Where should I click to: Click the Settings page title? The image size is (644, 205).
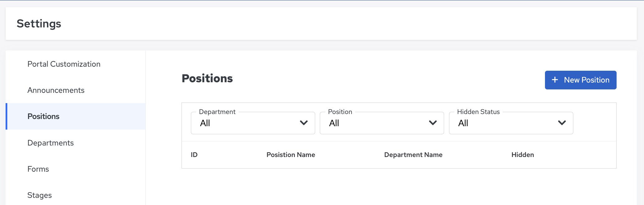click(x=39, y=24)
